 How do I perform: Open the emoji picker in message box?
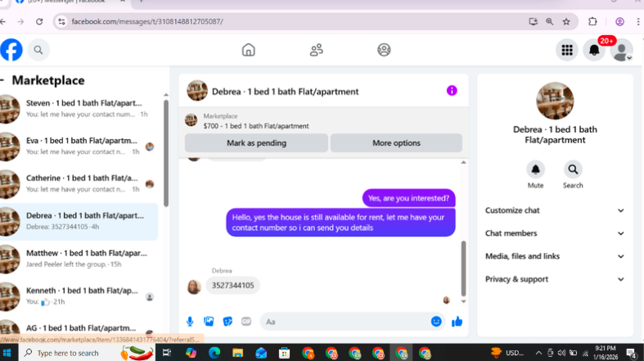pyautogui.click(x=436, y=322)
